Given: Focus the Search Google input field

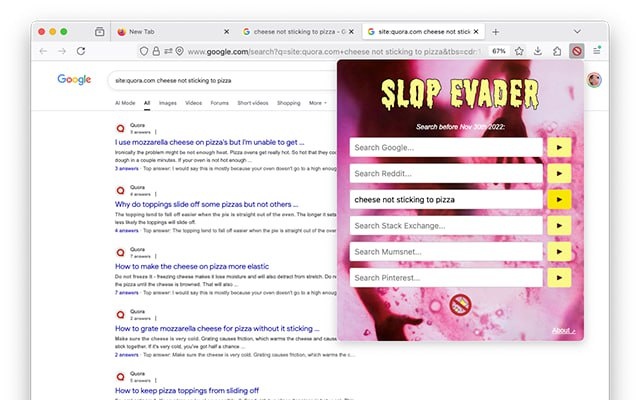Looking at the screenshot, I should (446, 147).
